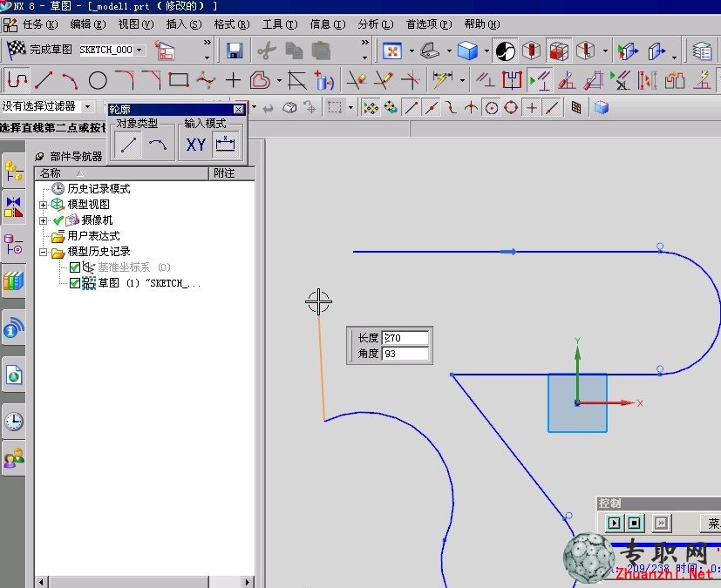The height and width of the screenshot is (588, 721).
Task: Click the 长度 input field
Action: (x=405, y=338)
